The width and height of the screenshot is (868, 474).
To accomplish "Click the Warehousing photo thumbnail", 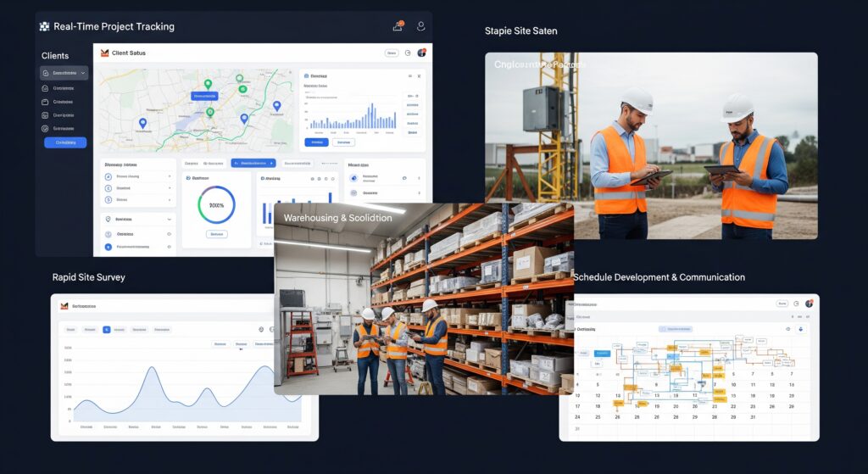I will tap(424, 298).
